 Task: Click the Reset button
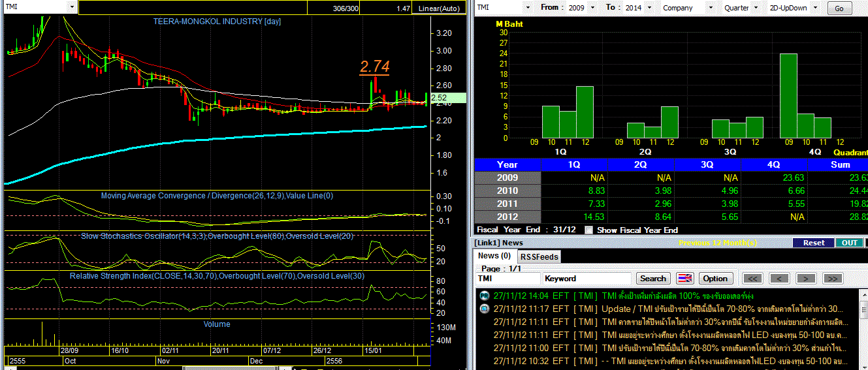point(813,243)
